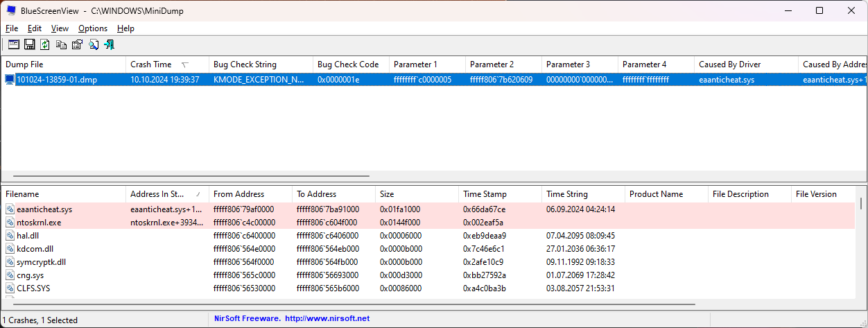
Task: Click the Time String column header
Action: 584,194
